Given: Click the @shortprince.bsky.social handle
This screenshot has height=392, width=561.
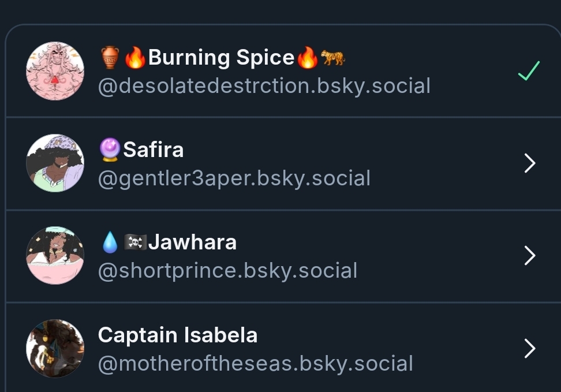Looking at the screenshot, I should coord(227,271).
